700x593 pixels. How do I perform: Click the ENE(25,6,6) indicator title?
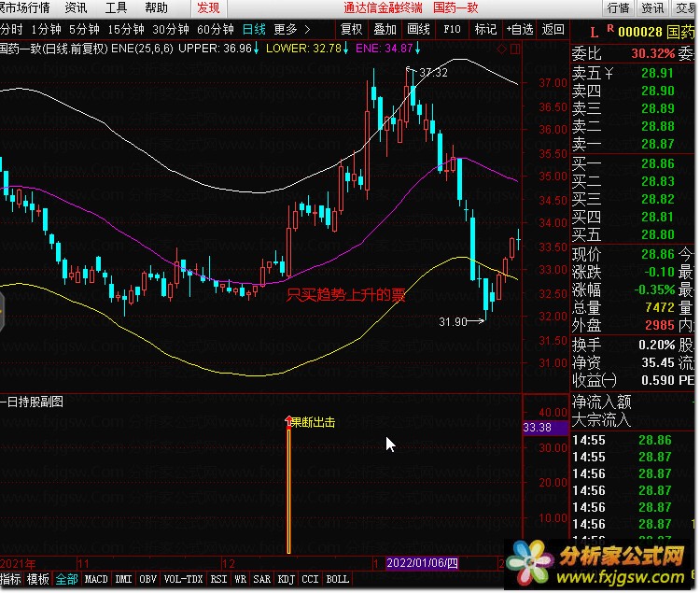click(142, 49)
